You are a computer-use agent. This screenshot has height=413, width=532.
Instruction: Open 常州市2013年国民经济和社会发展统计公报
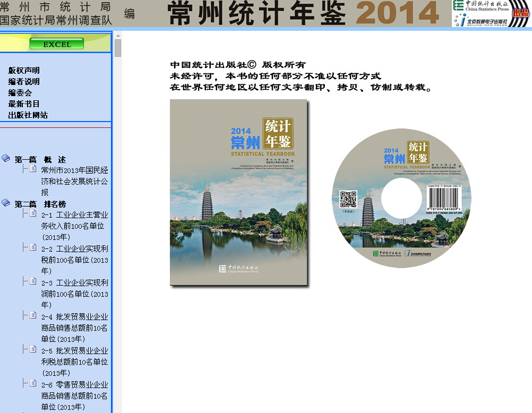pyautogui.click(x=75, y=181)
